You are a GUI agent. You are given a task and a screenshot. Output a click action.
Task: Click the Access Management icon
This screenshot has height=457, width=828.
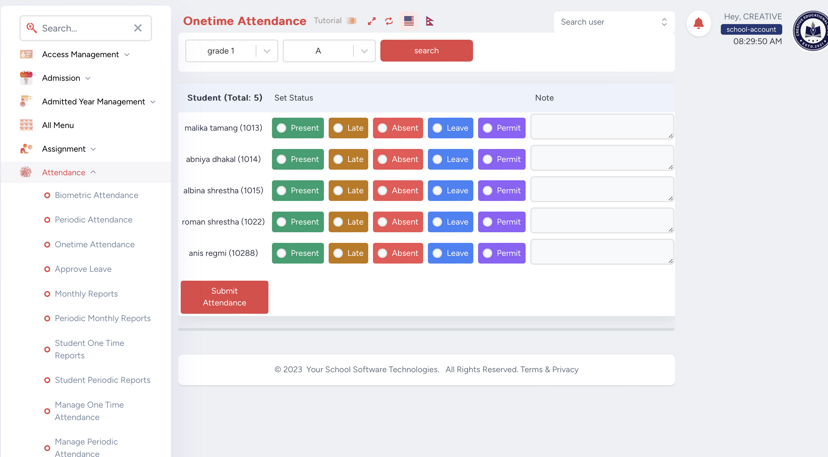pos(26,54)
